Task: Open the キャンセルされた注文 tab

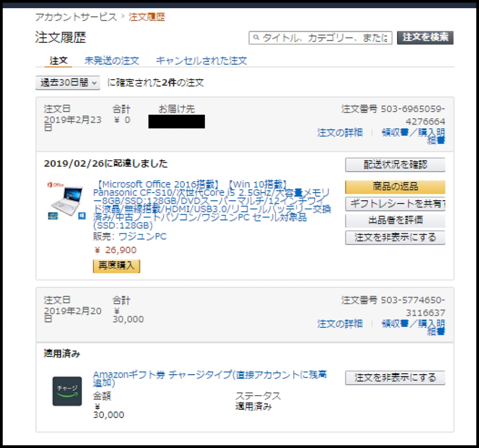Action: tap(201, 60)
